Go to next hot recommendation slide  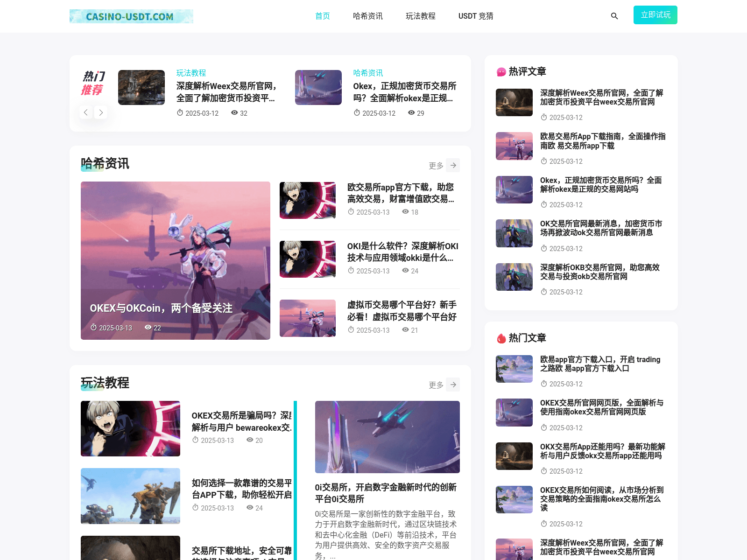point(101,112)
